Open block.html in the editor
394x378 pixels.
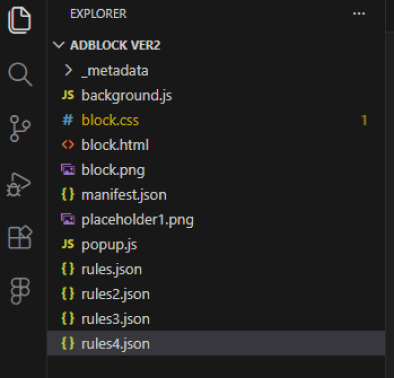[x=216, y=145]
